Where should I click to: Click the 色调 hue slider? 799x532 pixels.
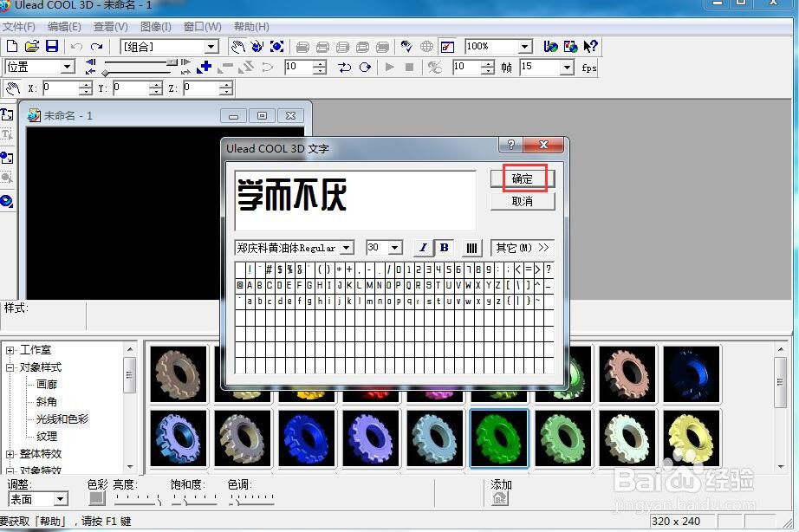point(251,499)
